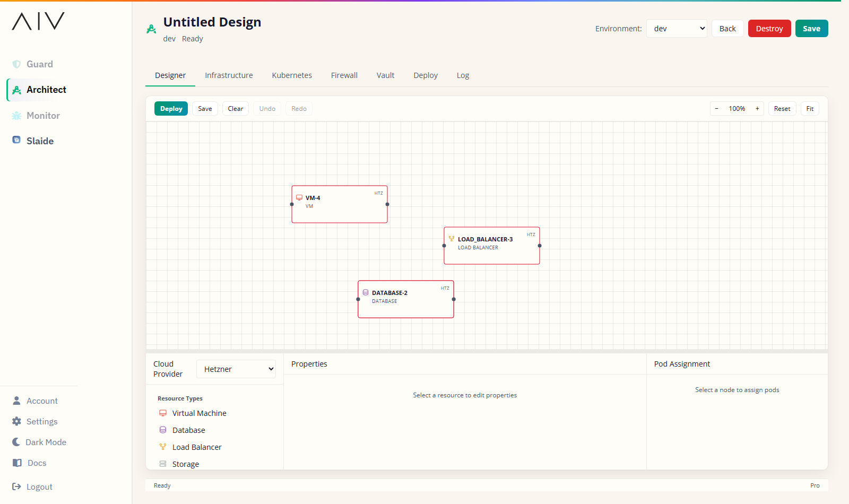Click the Clear canvas button
This screenshot has width=849, height=504.
click(236, 109)
